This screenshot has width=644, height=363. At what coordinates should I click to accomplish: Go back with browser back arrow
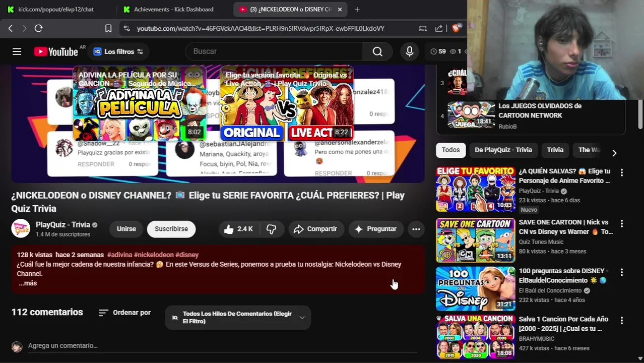pos(11,29)
